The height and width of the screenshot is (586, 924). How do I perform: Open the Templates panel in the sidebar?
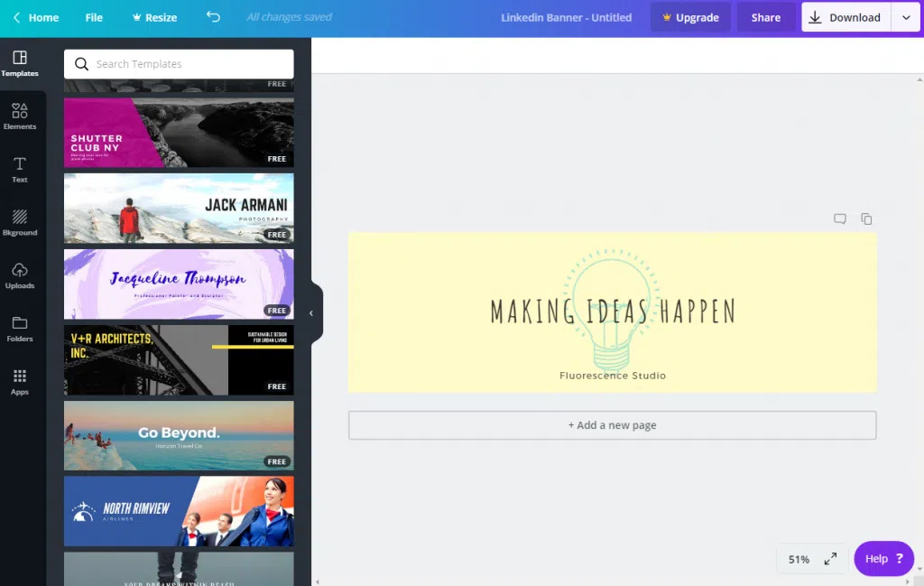point(20,63)
